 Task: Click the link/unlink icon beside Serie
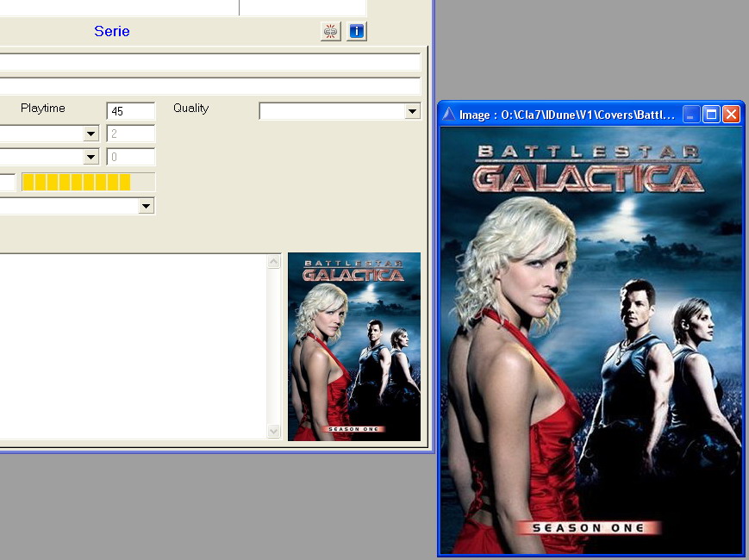pos(331,32)
